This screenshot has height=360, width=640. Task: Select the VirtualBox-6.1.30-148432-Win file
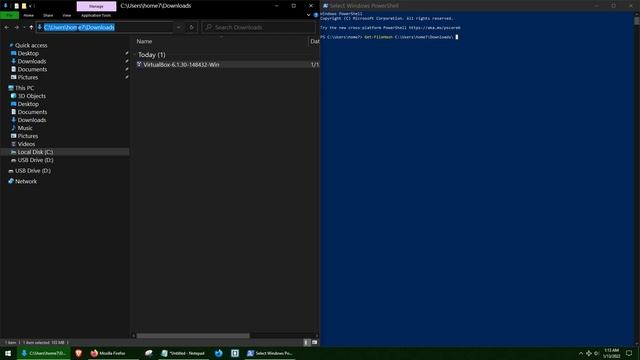point(181,64)
